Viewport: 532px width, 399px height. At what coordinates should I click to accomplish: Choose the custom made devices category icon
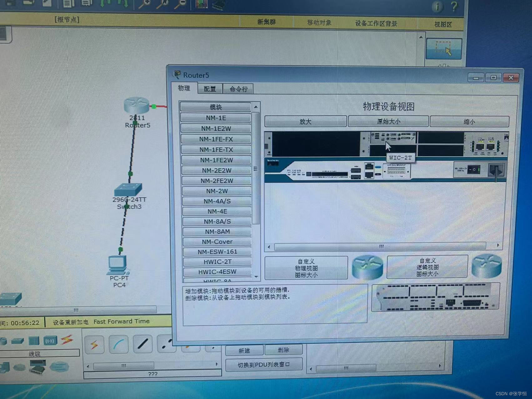pyautogui.click(x=38, y=367)
